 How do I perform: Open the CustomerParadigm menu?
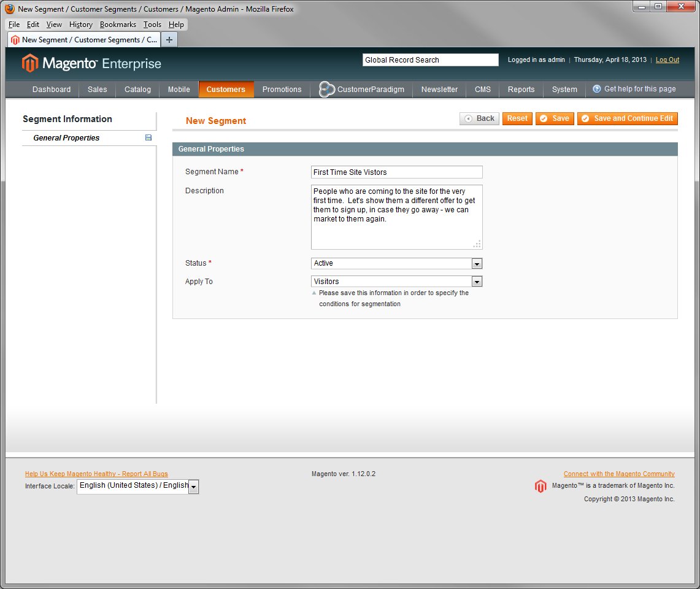(361, 90)
